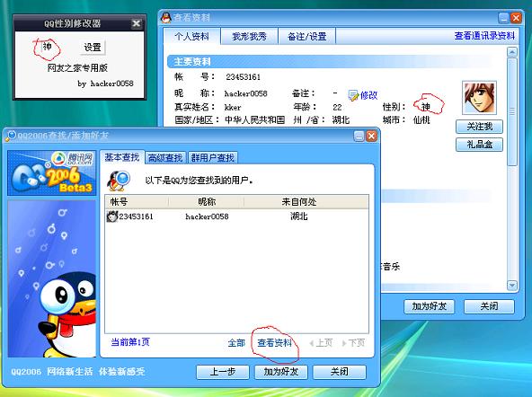Screen dimensions: 532x397
Task: Click the 关注我 button
Action: (479, 127)
